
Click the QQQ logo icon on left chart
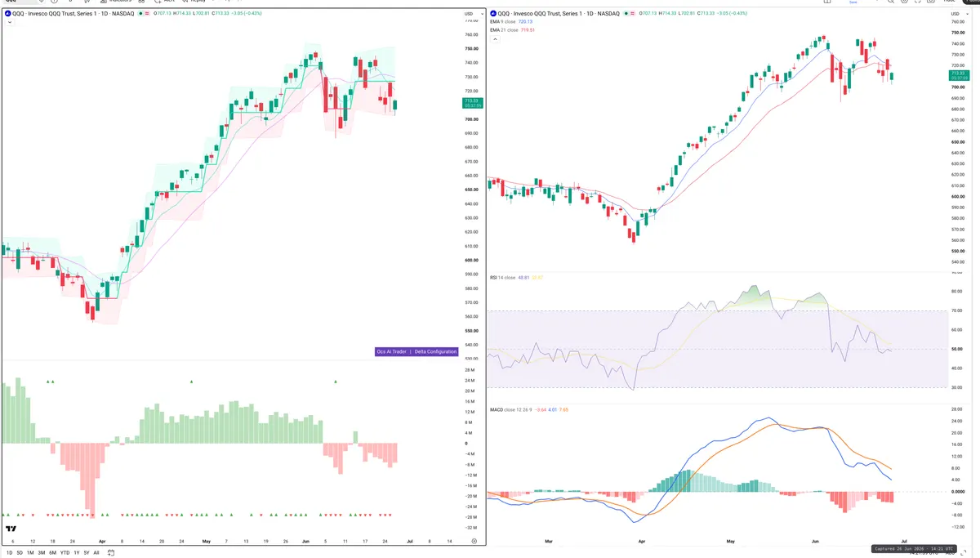point(7,14)
